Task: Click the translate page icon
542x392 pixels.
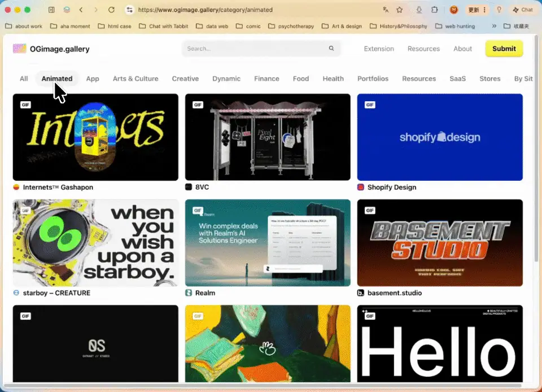Action: pos(386,10)
